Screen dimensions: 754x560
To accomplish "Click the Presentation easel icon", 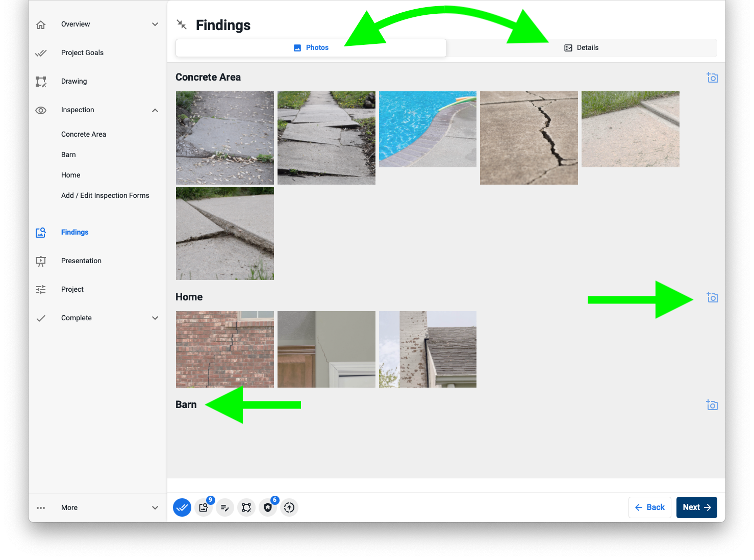I will coord(41,261).
